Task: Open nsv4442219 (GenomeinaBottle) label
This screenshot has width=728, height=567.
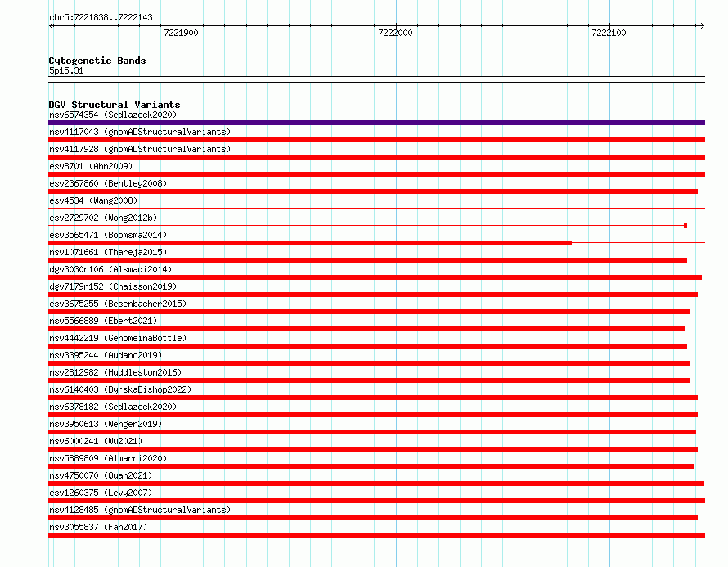Action: click(118, 338)
